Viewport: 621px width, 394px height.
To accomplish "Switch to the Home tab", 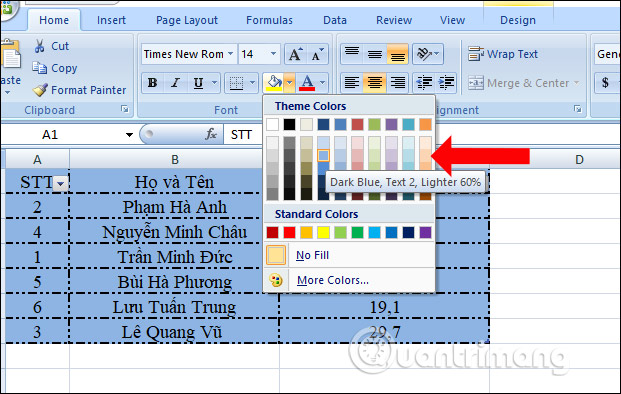I will [54, 20].
